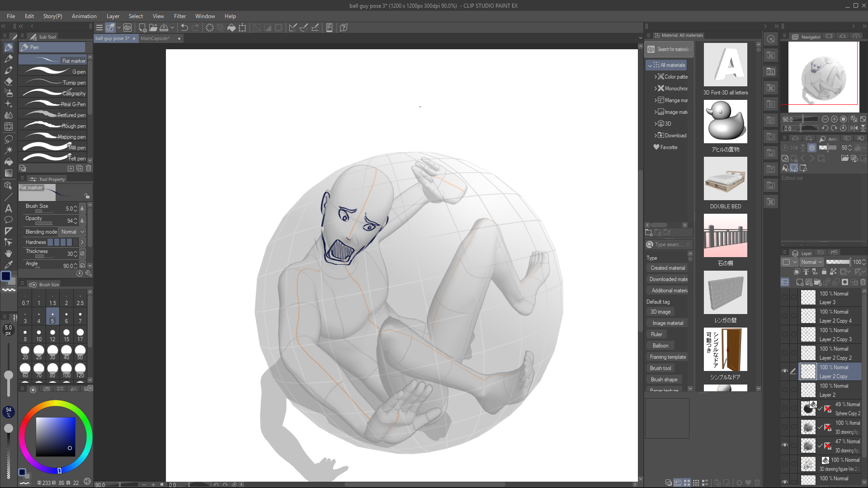Choose the G-pen sub tool

[54, 71]
